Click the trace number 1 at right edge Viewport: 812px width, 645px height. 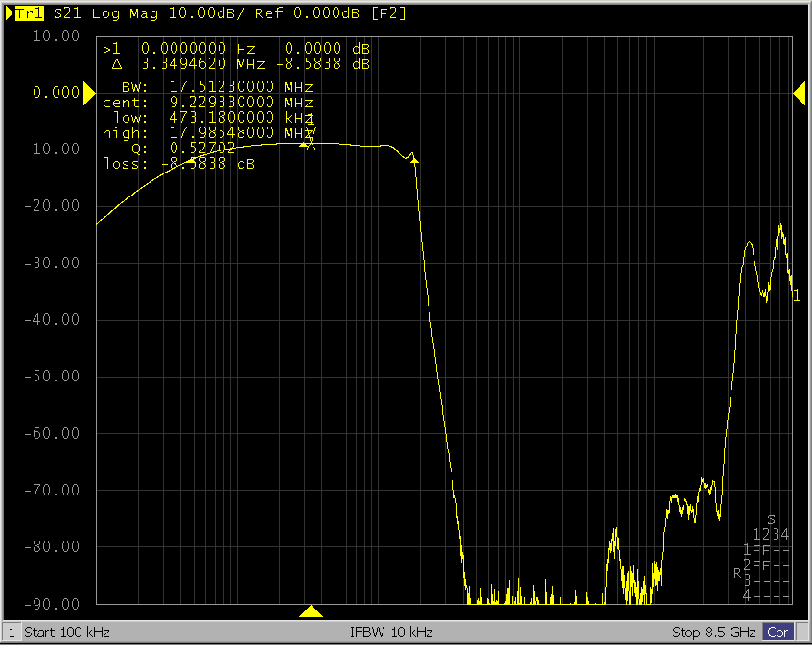796,296
